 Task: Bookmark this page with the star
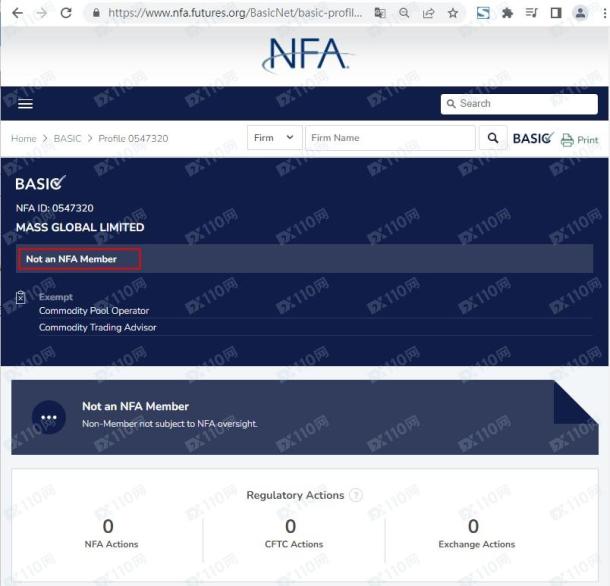pos(452,13)
